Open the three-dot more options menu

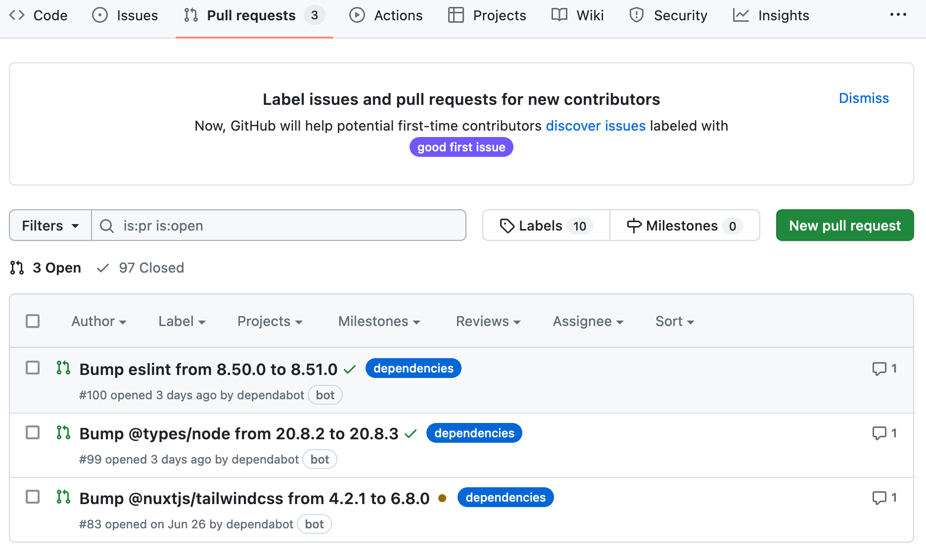point(898,15)
